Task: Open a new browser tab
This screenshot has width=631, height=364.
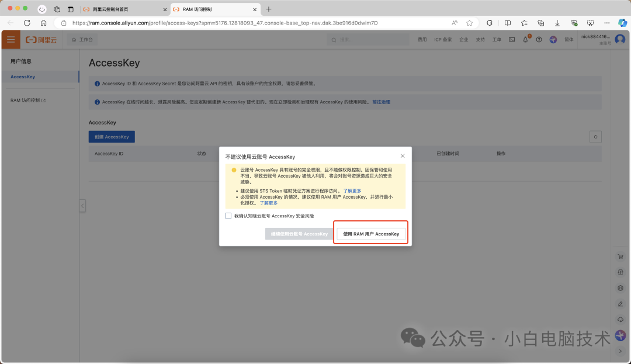Action: pos(269,9)
